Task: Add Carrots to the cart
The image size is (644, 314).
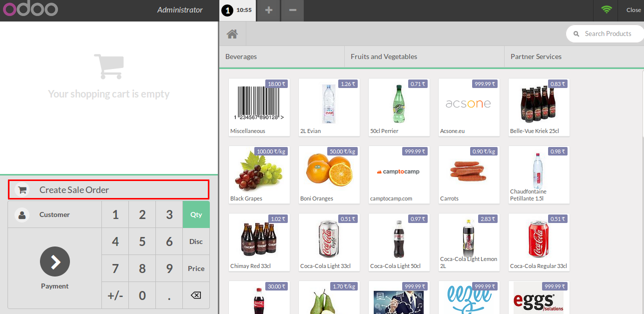Action: [x=469, y=174]
